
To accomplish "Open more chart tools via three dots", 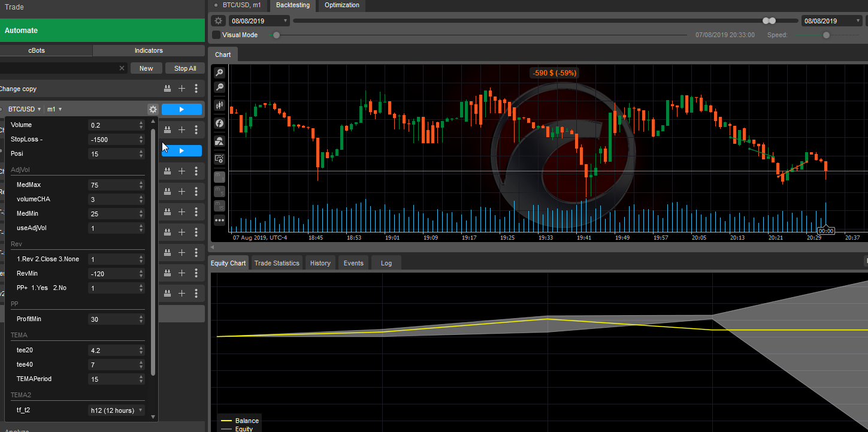I will pos(220,220).
